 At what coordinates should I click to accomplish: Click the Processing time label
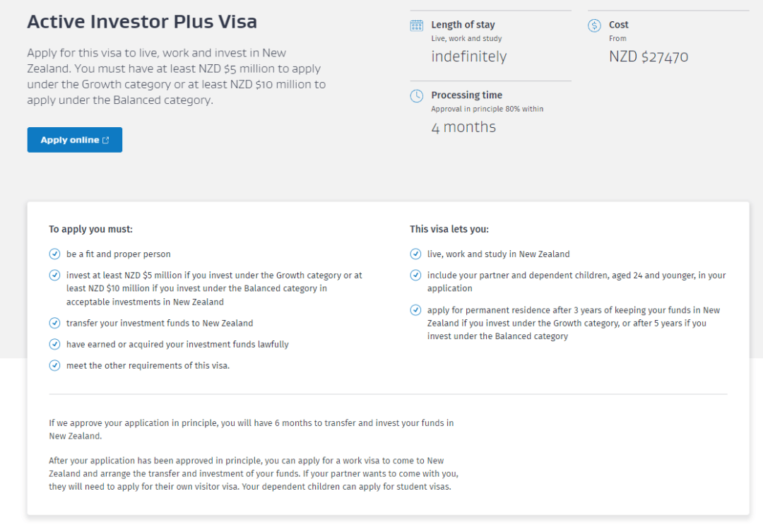[x=466, y=95]
